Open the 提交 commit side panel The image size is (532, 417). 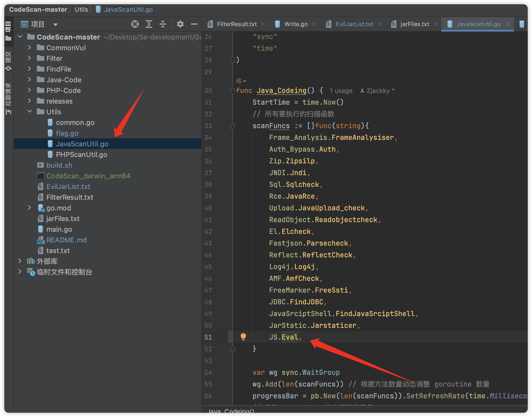point(9,61)
